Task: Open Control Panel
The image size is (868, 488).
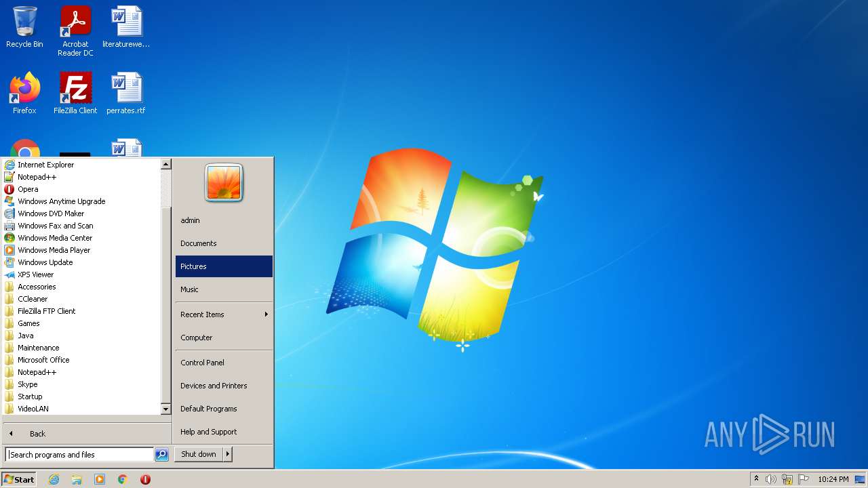Action: tap(224, 363)
